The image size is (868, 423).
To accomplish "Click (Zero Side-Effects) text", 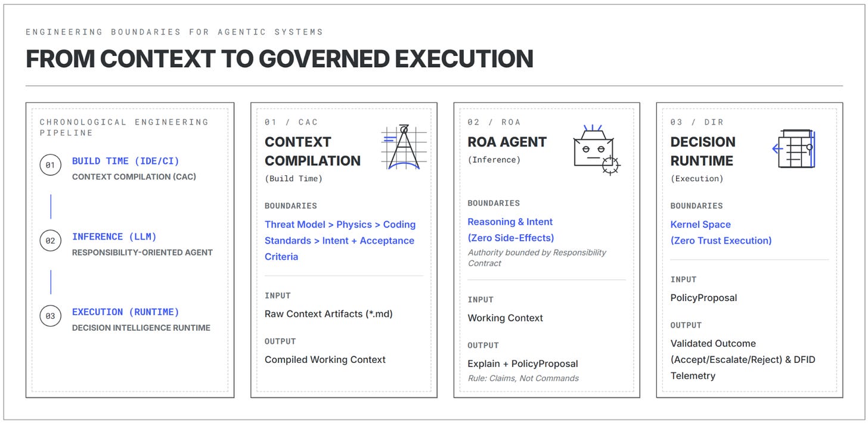I will pyautogui.click(x=511, y=238).
